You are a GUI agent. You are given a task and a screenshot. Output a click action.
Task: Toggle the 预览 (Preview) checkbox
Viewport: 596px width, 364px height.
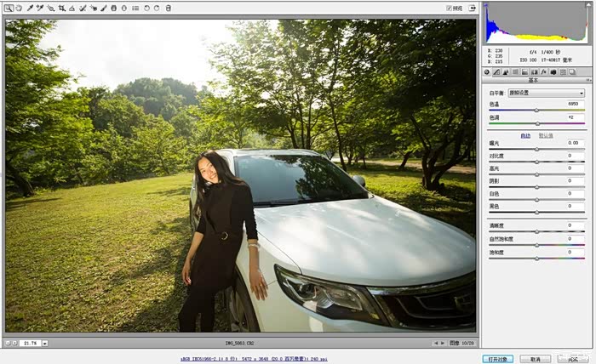pos(450,8)
